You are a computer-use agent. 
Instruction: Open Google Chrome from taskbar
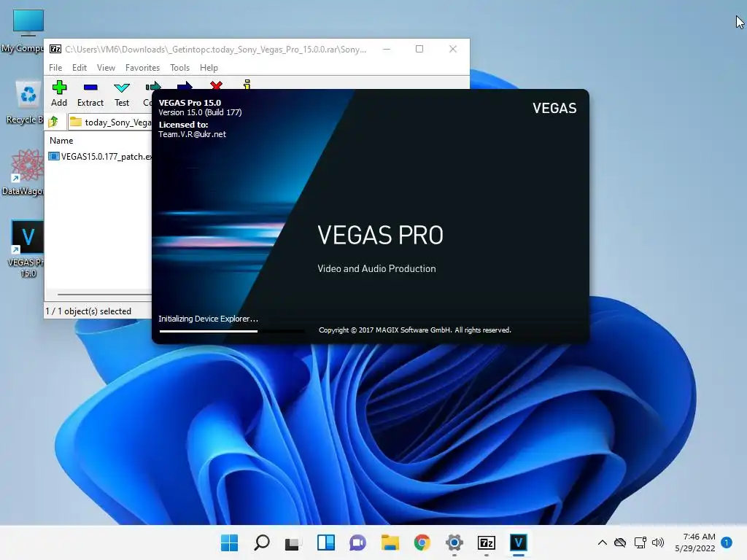[422, 542]
